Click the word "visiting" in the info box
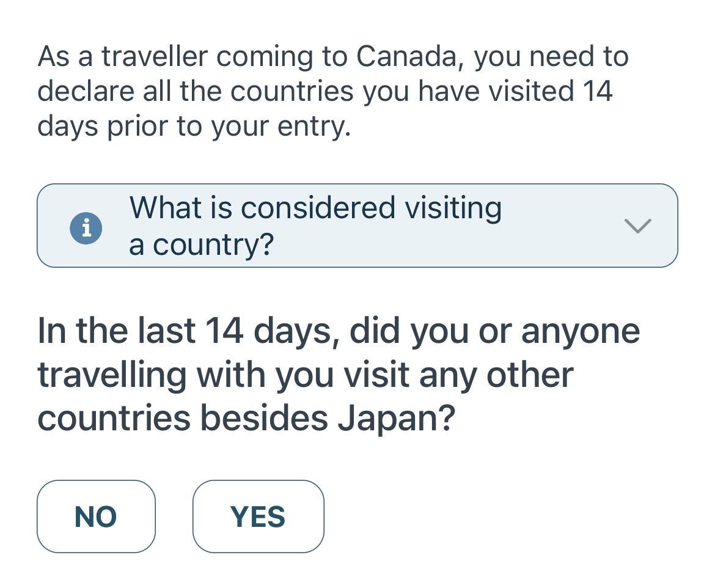Screen dimensions: 715x588 pyautogui.click(x=453, y=208)
